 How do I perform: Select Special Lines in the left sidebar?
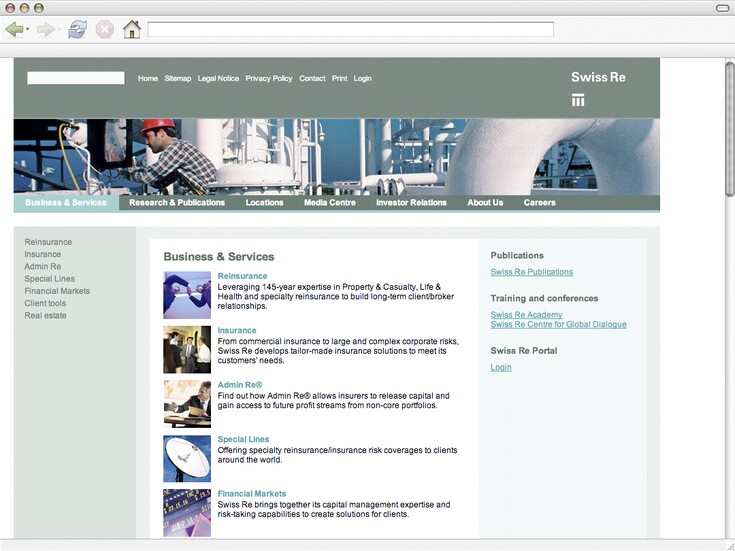tap(50, 279)
